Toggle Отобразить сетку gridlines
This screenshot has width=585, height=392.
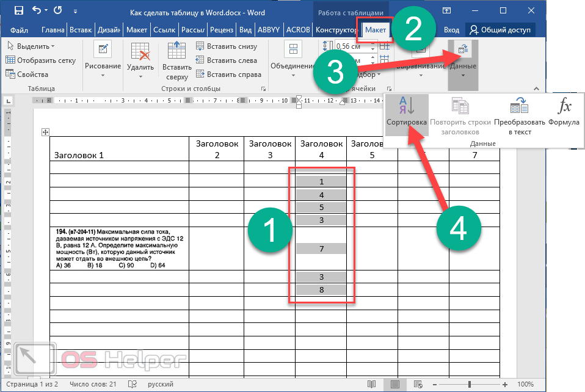click(x=40, y=60)
